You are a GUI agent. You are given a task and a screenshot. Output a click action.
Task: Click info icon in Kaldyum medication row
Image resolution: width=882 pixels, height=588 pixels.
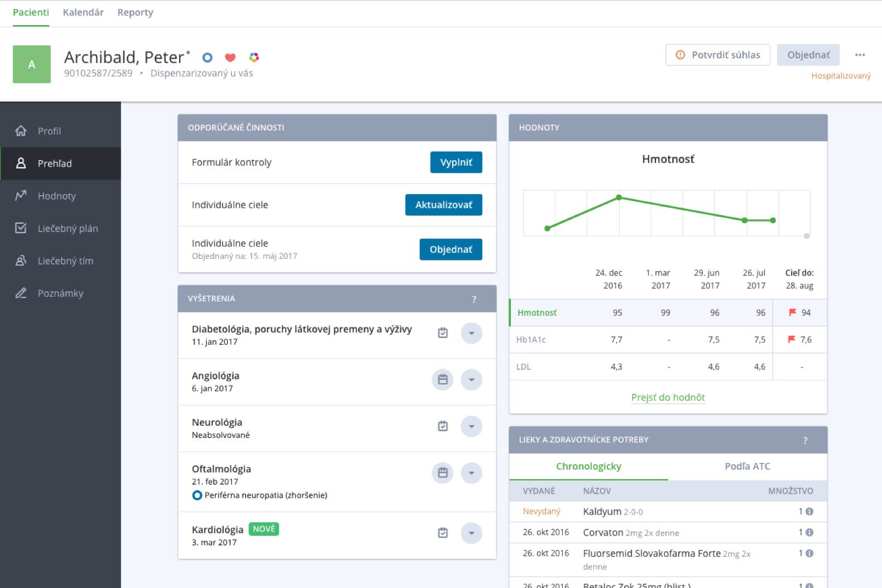pyautogui.click(x=809, y=512)
